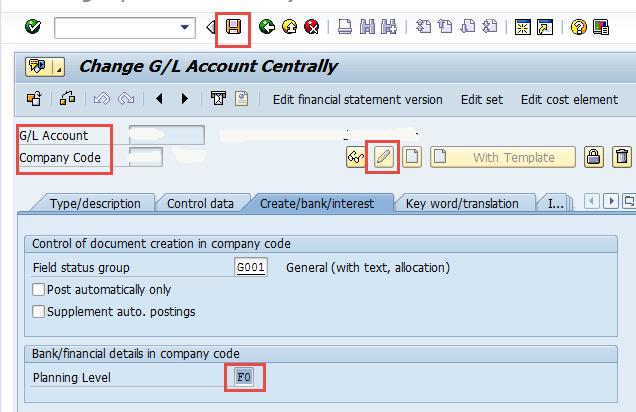Expand the tab list selector icon
636x412 pixels.
coord(629,202)
